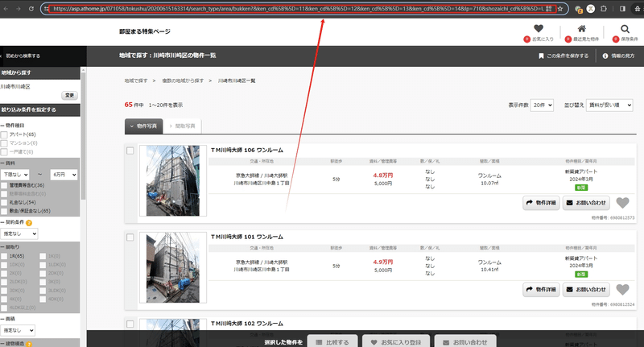Select checkbox for TM川崎大師 102 listing

(130, 324)
